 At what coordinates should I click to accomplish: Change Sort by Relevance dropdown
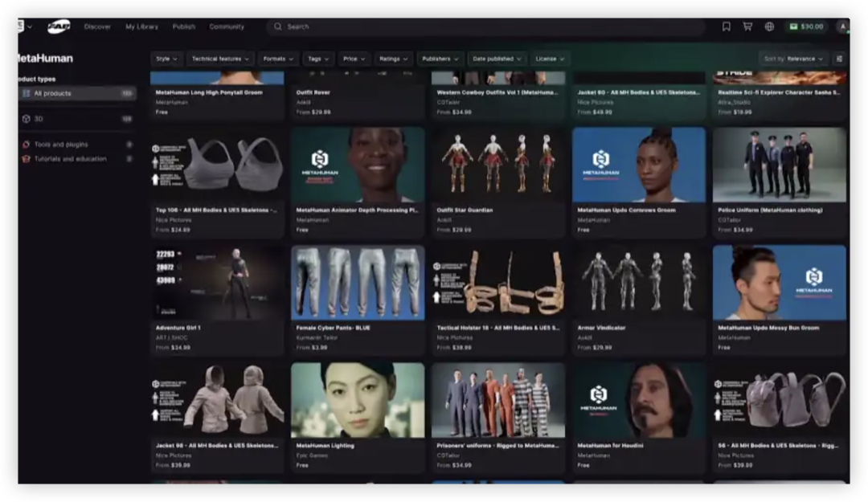click(793, 59)
